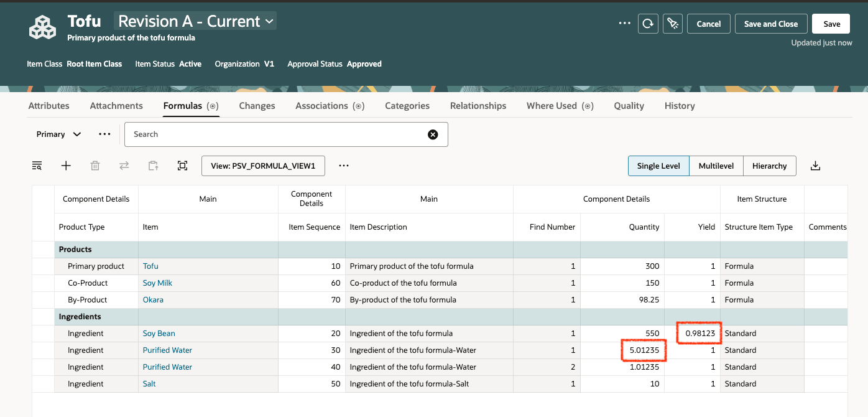Click the Product Type column header
868x417 pixels.
(x=96, y=227)
